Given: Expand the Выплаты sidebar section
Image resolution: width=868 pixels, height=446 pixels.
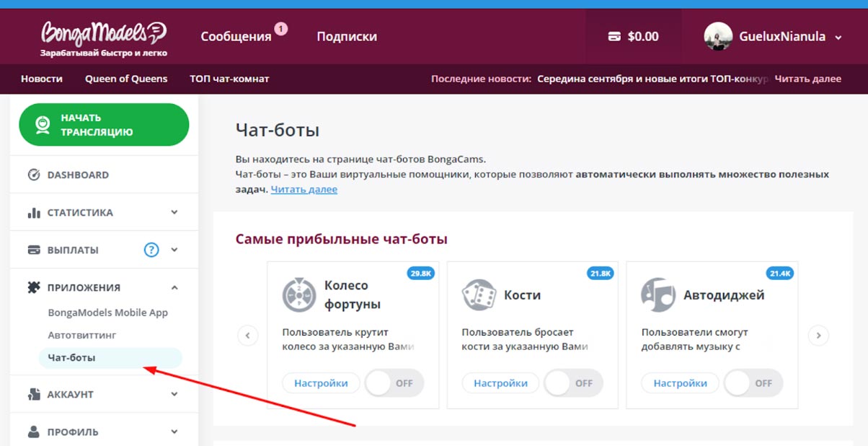Looking at the screenshot, I should tap(174, 250).
